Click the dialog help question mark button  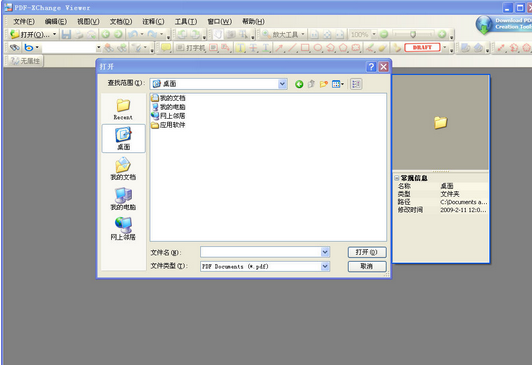pyautogui.click(x=371, y=66)
